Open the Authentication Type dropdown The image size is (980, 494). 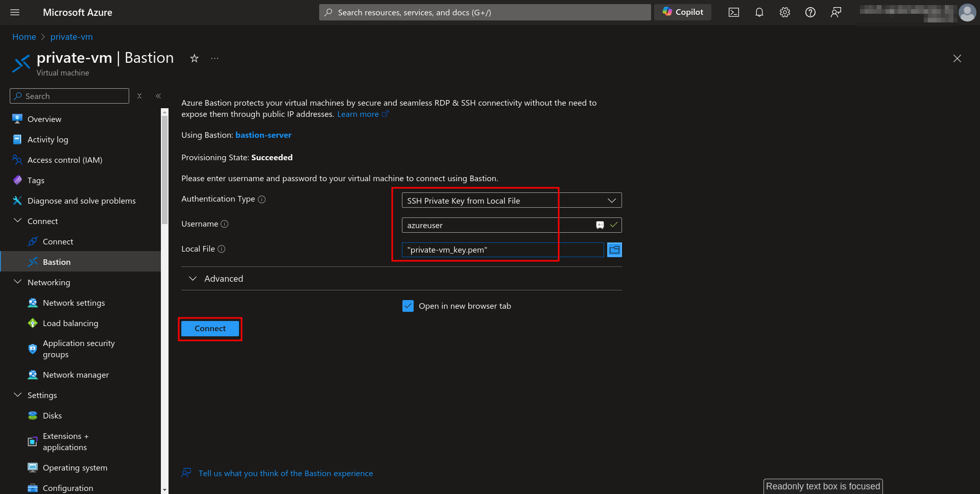point(611,200)
